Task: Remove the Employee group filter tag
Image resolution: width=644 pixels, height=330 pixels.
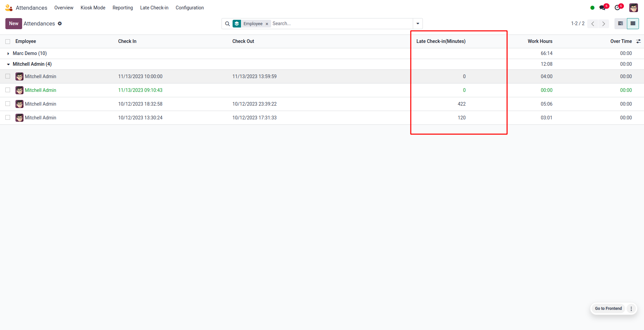Action: (x=267, y=24)
